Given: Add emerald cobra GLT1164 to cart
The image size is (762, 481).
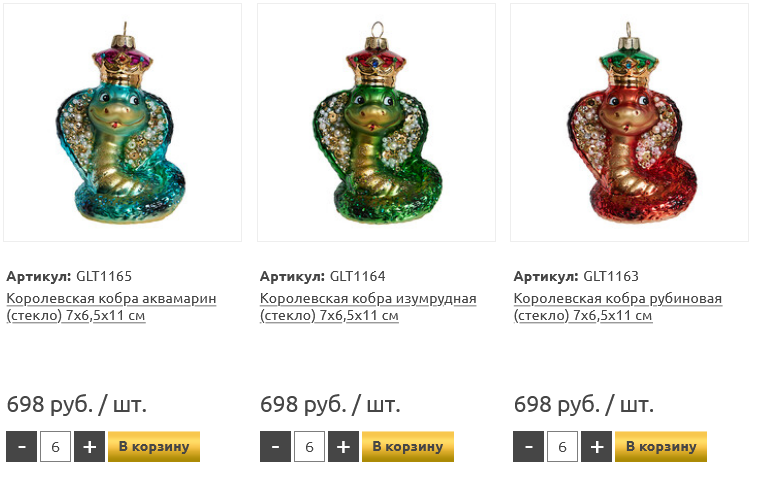Looking at the screenshot, I should 408,447.
